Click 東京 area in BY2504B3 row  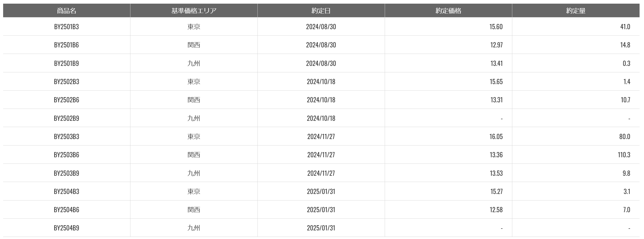click(x=194, y=191)
